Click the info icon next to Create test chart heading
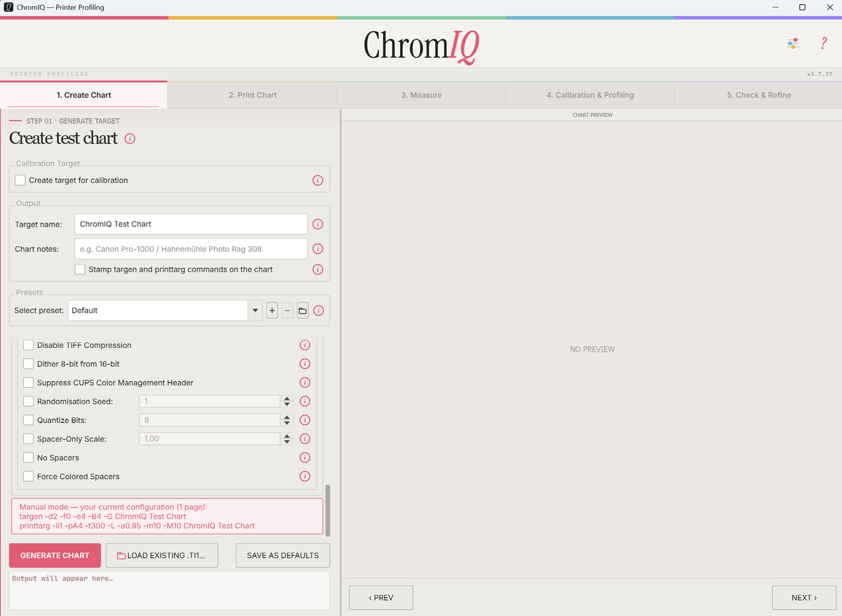This screenshot has height=616, width=842. tap(130, 138)
